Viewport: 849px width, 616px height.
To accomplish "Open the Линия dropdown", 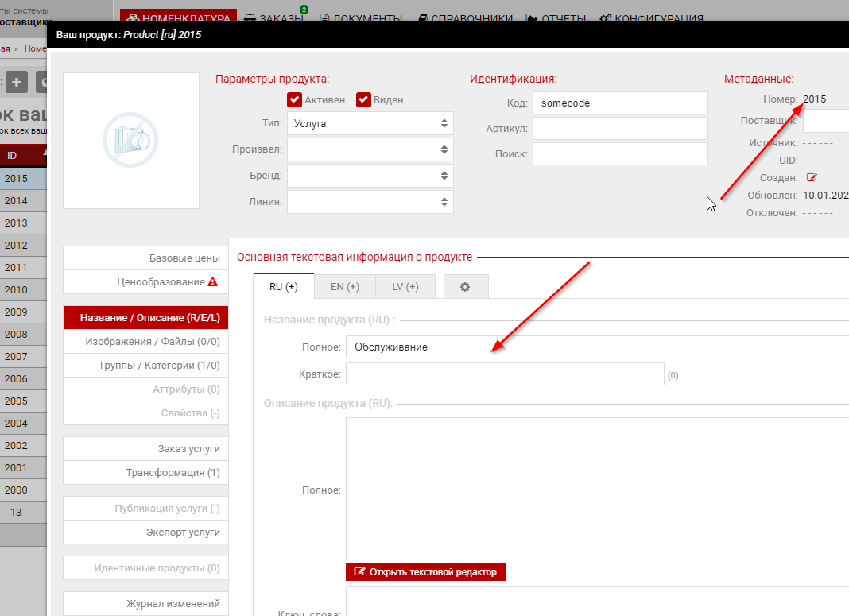I will pyautogui.click(x=370, y=202).
